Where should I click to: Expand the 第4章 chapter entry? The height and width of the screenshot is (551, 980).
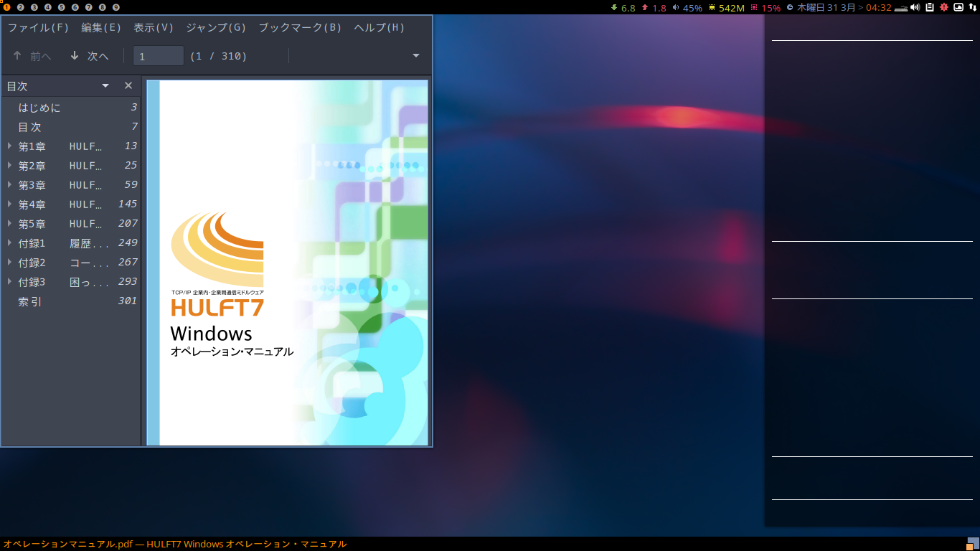(10, 204)
